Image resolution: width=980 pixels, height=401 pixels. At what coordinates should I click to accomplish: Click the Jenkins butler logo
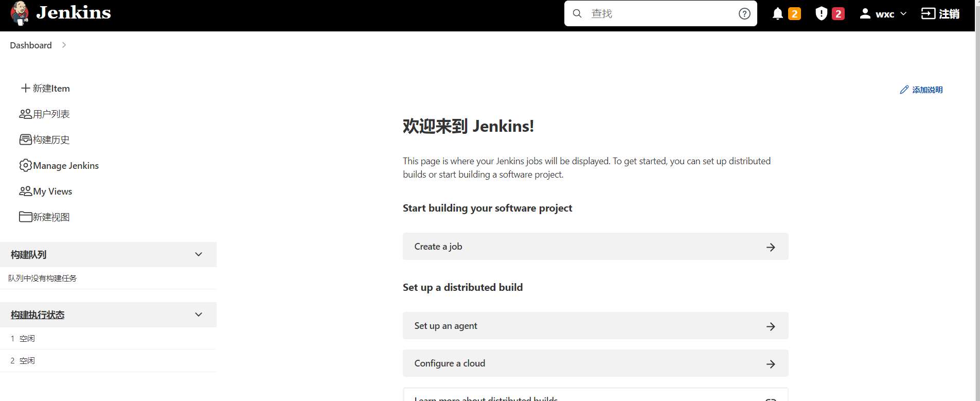tap(20, 13)
